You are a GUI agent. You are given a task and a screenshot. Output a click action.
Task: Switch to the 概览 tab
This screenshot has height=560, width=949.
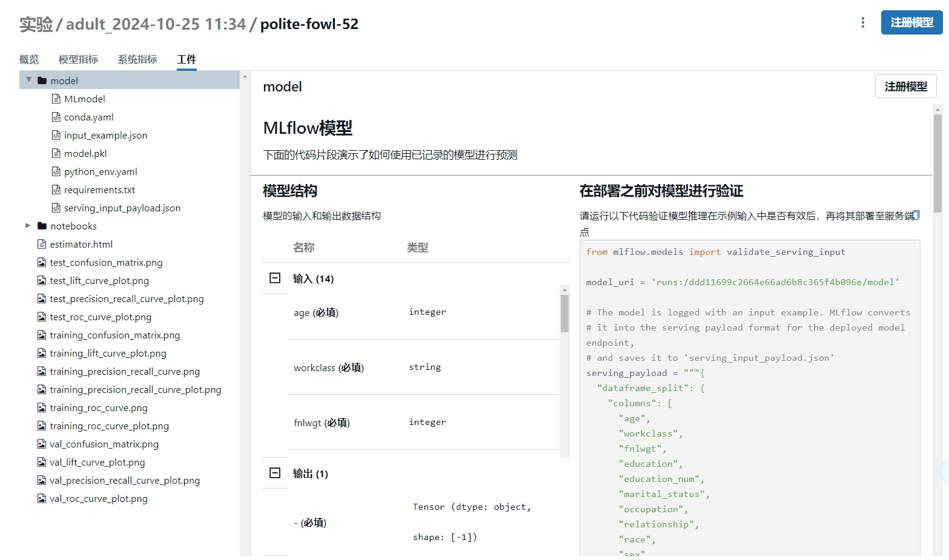(29, 59)
